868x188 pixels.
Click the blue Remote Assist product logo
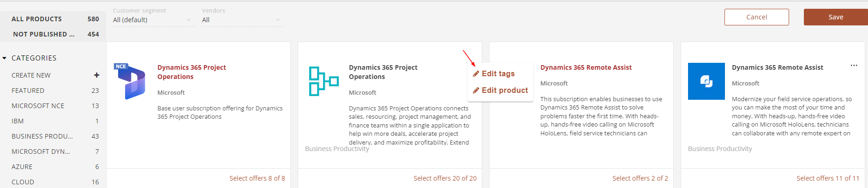tap(706, 81)
